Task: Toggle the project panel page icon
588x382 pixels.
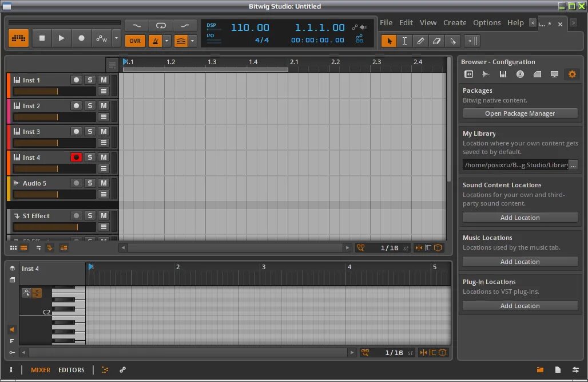Action: pyautogui.click(x=558, y=370)
